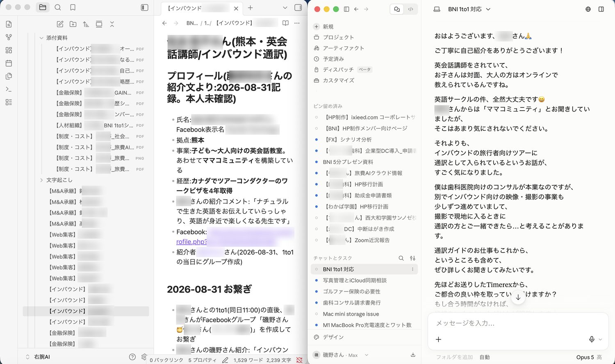Open the terminal icon in Obsidian's ribbon
Viewport: 615px width, 364px height.
(9, 89)
